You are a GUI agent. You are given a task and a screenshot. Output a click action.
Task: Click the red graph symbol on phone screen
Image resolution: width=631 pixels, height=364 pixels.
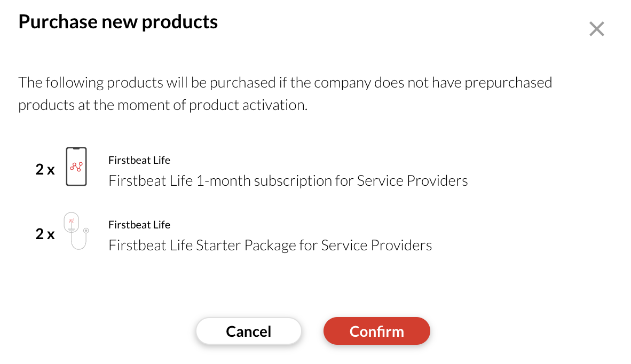(x=76, y=167)
